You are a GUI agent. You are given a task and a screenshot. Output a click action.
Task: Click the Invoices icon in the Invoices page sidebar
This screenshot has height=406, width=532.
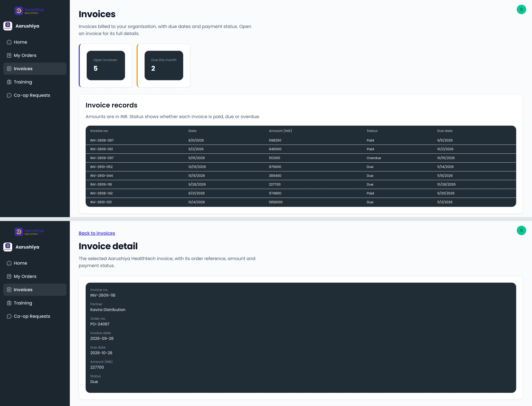tap(9, 69)
